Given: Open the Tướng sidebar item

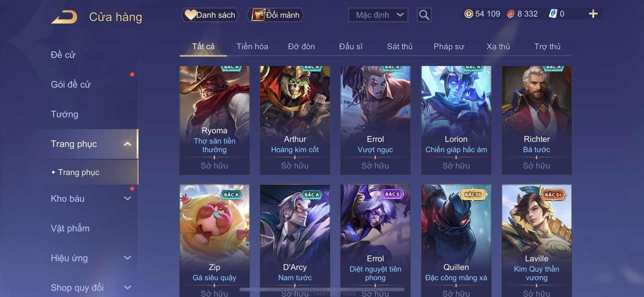Looking at the screenshot, I should click(64, 114).
